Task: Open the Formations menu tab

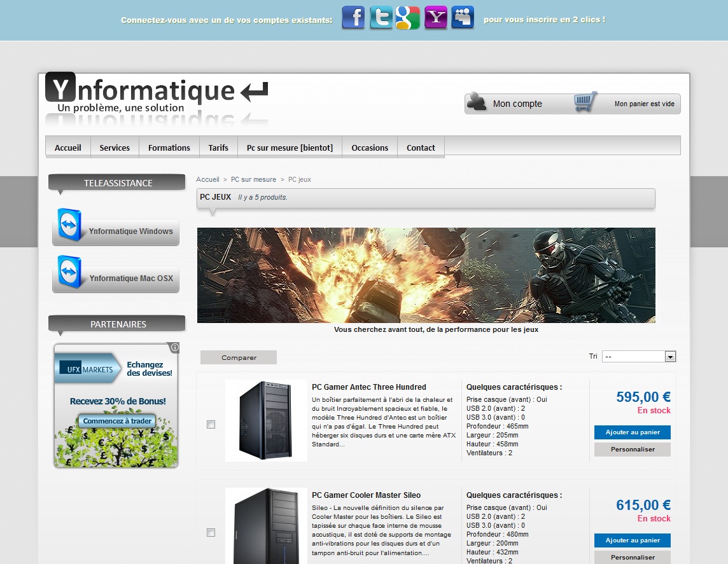Action: click(x=169, y=148)
